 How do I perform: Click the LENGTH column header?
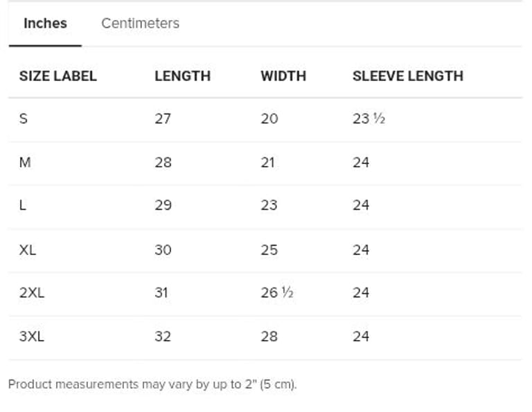point(182,76)
